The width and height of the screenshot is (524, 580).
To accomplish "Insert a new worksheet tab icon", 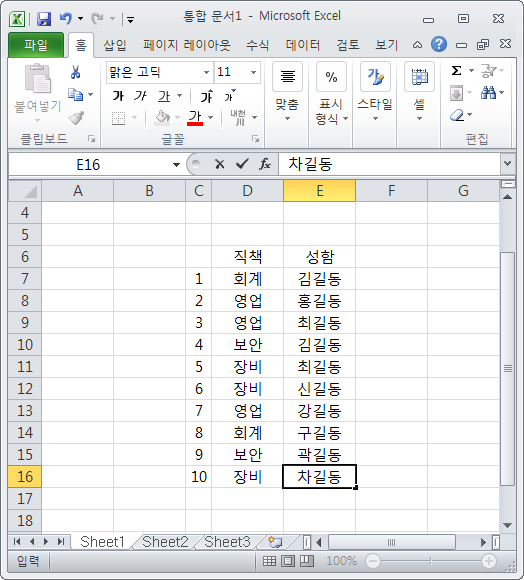I will point(275,542).
